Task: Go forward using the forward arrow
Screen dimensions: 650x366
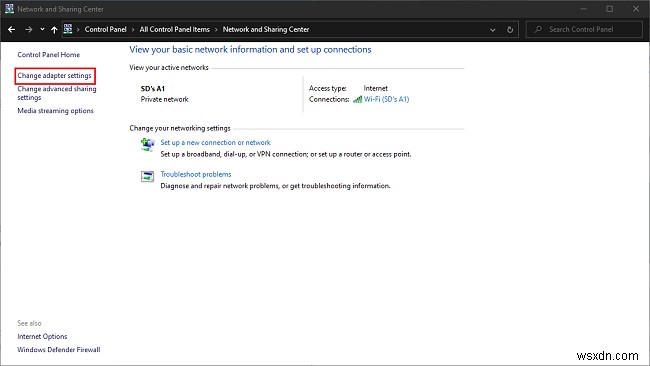Action: (x=29, y=29)
